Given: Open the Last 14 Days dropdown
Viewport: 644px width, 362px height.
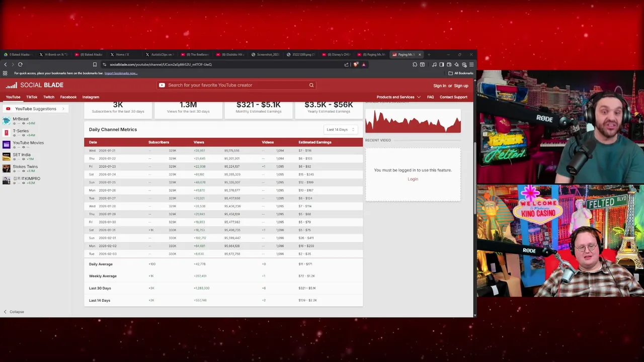Looking at the screenshot, I should (341, 129).
